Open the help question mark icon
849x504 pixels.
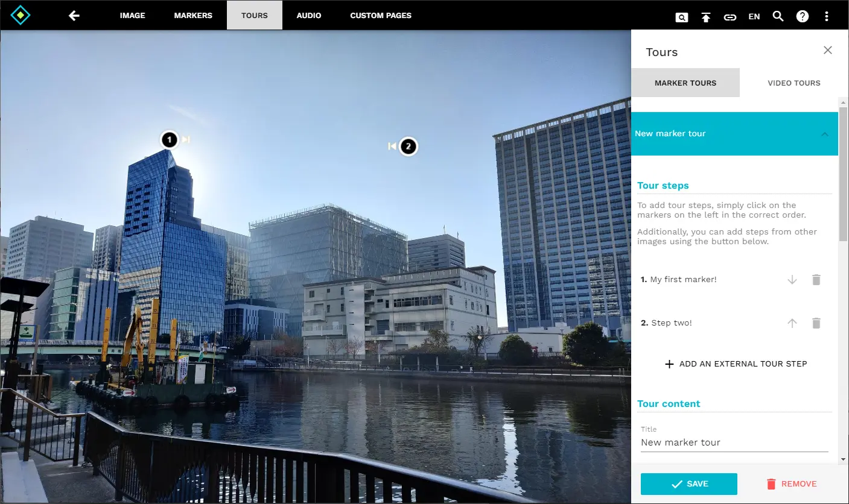(803, 16)
